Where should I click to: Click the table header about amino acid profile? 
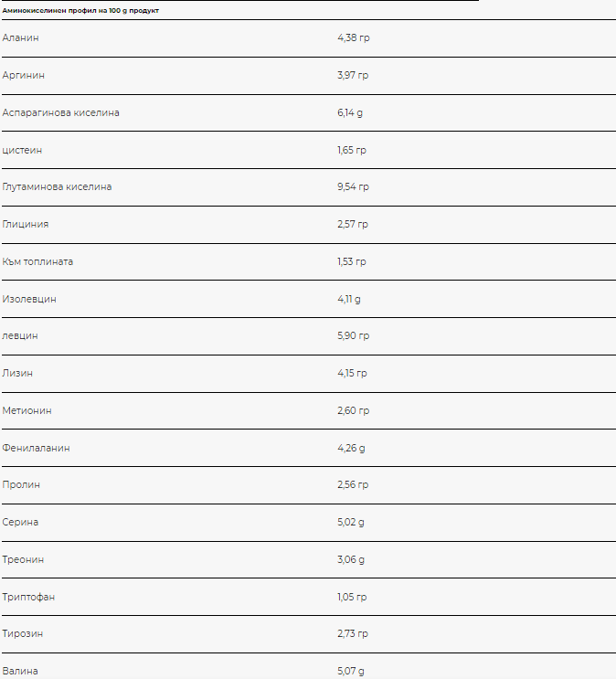coord(80,10)
